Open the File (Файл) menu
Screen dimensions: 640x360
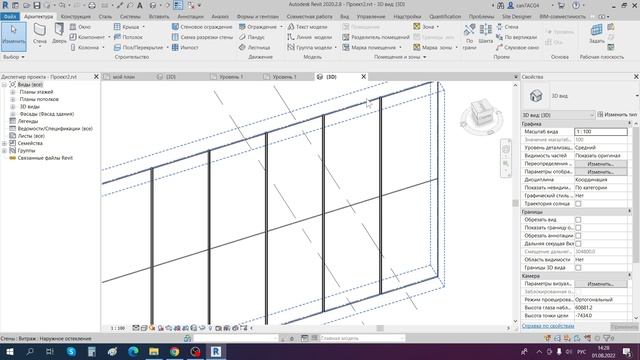pyautogui.click(x=9, y=17)
